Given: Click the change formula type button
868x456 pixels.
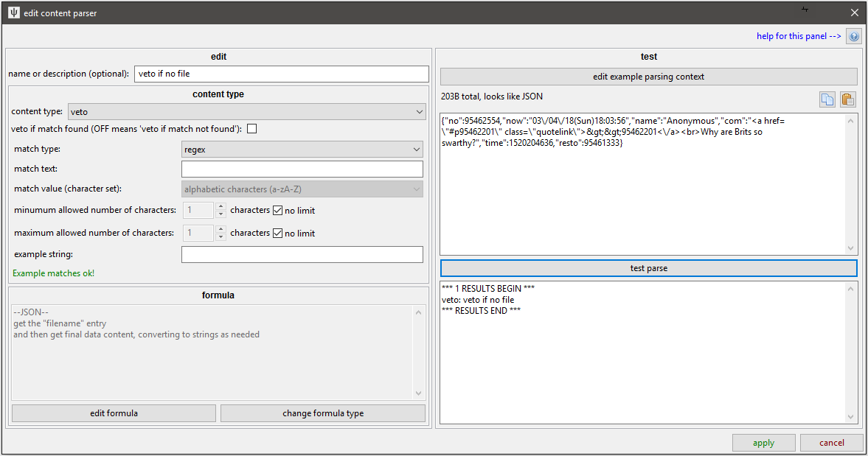Looking at the screenshot, I should (x=323, y=413).
